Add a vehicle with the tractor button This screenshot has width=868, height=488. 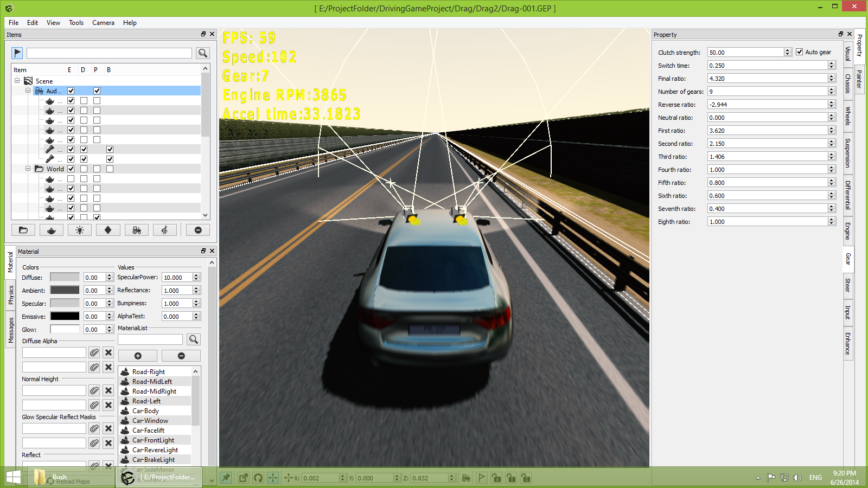point(137,230)
